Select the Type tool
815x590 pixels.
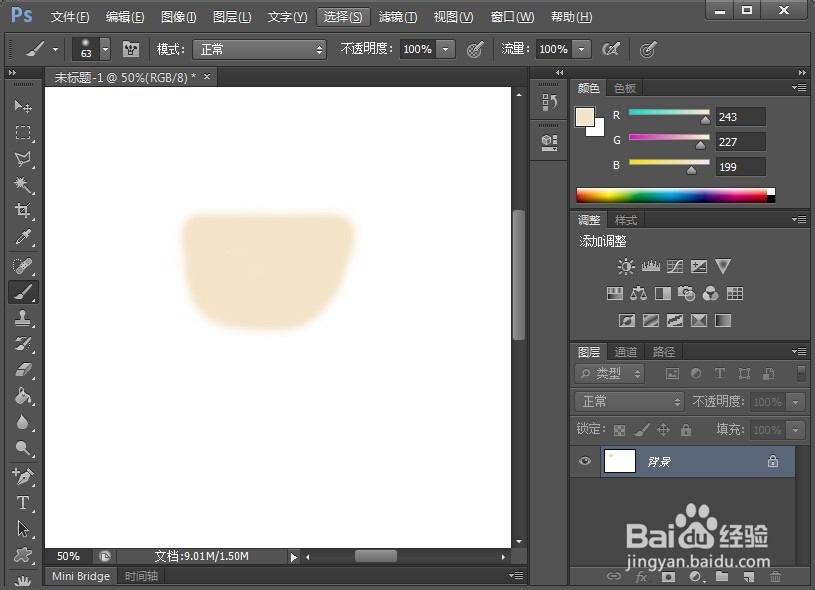click(22, 503)
